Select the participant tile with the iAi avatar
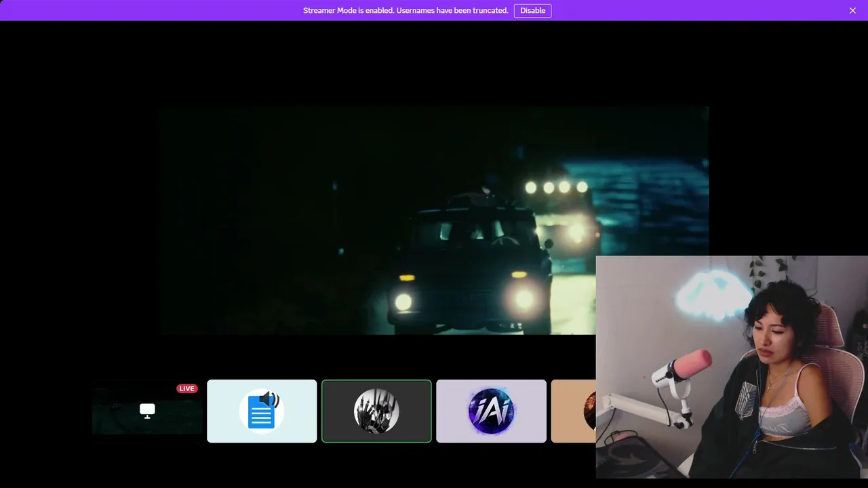Screen dimensions: 868x488 coord(491,411)
